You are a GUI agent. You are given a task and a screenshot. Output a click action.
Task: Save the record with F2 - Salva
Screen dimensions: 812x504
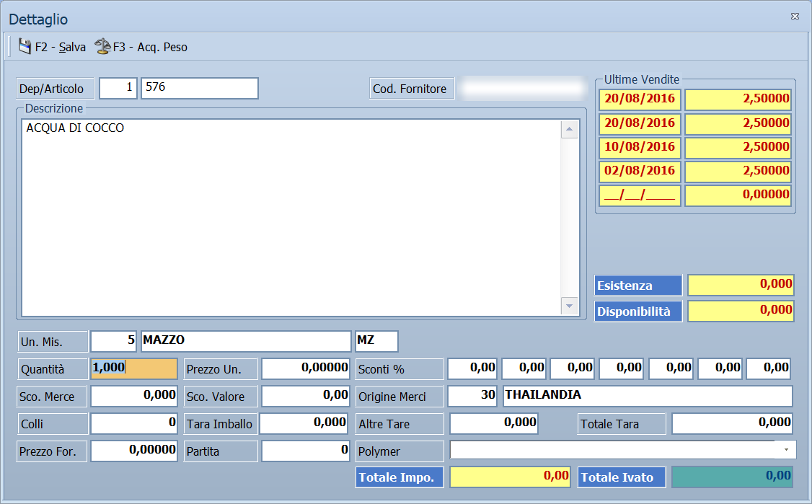(53, 47)
